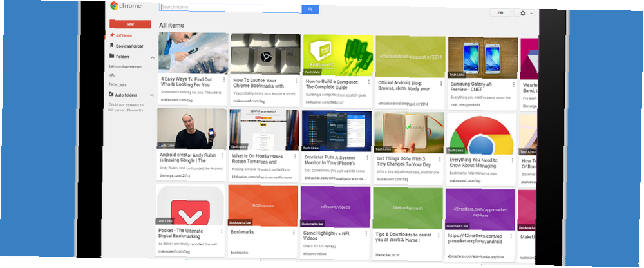Click the blue search magnifier button
This screenshot has width=644, height=268.
pos(310,9)
